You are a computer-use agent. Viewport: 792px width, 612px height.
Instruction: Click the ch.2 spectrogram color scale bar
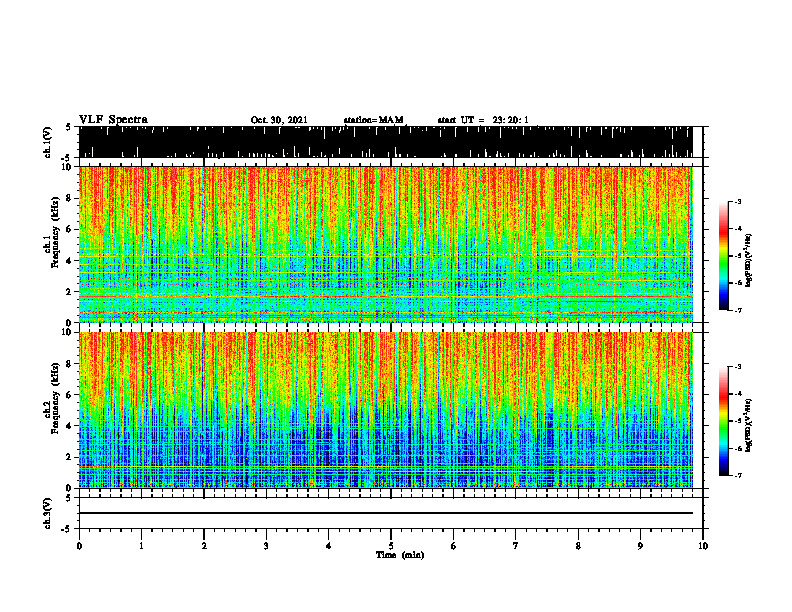coord(724,421)
